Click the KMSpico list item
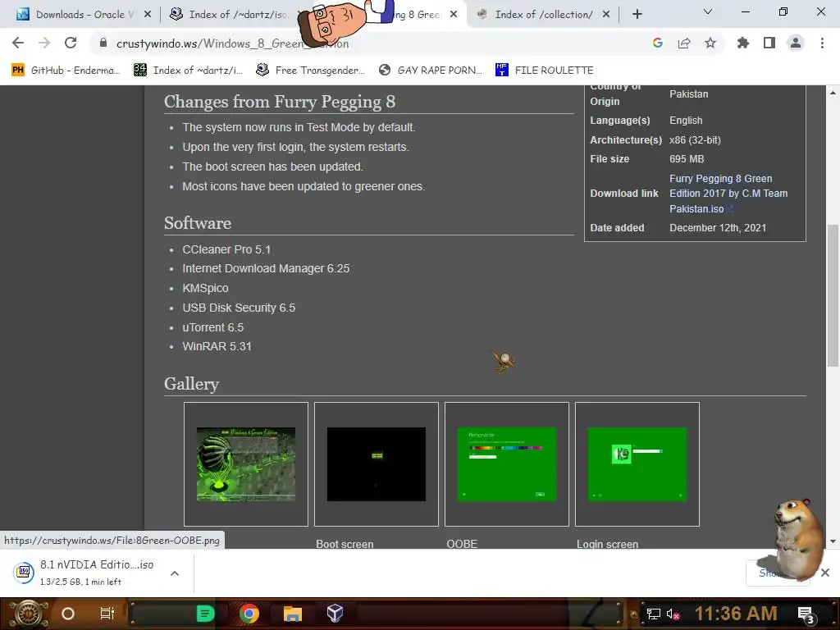Viewport: 840px width, 630px height. (205, 288)
